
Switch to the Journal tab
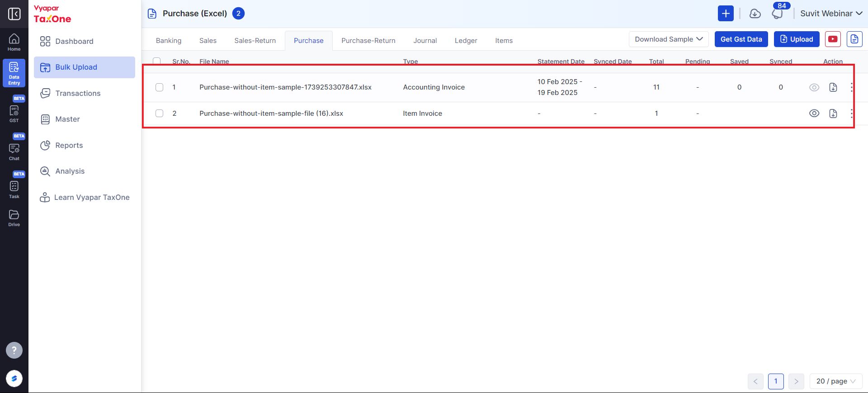tap(425, 41)
